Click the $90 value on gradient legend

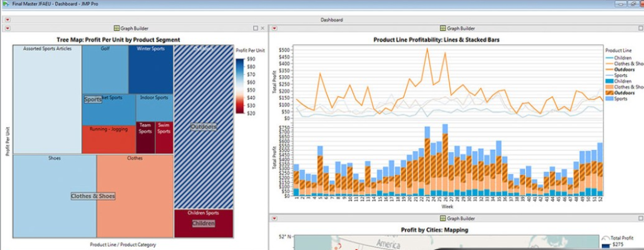coord(251,59)
